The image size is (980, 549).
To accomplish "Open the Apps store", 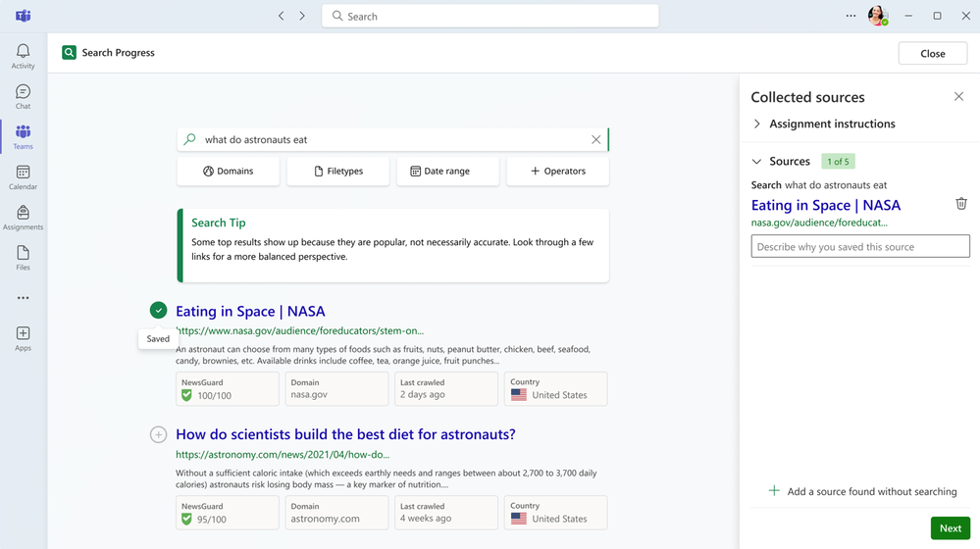I will (24, 338).
